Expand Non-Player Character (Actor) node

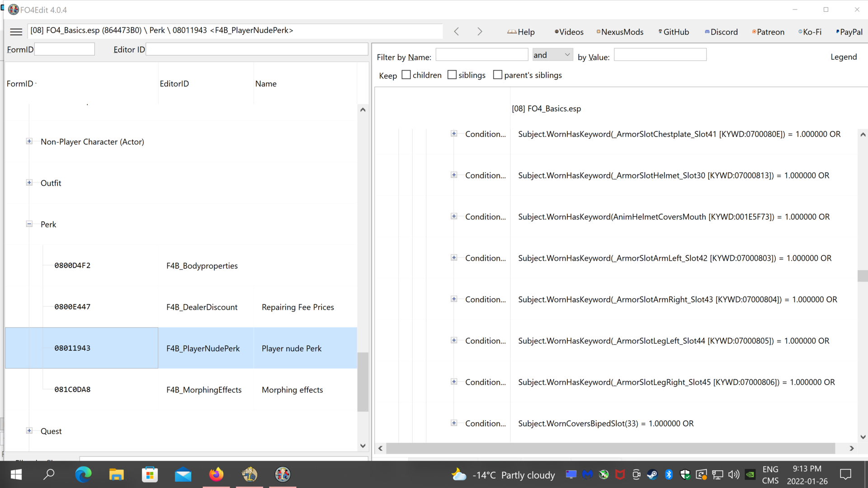tap(29, 141)
